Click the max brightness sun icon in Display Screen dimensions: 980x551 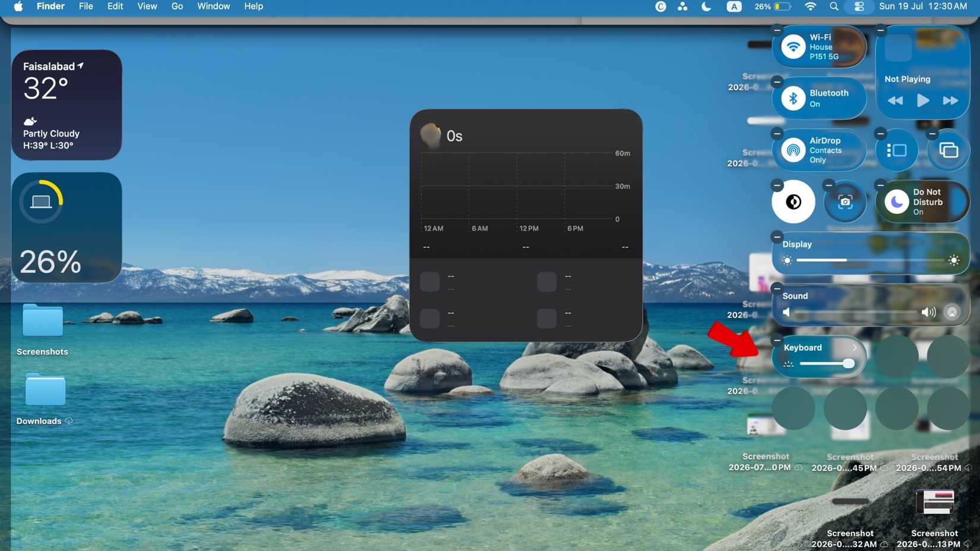[x=954, y=260]
